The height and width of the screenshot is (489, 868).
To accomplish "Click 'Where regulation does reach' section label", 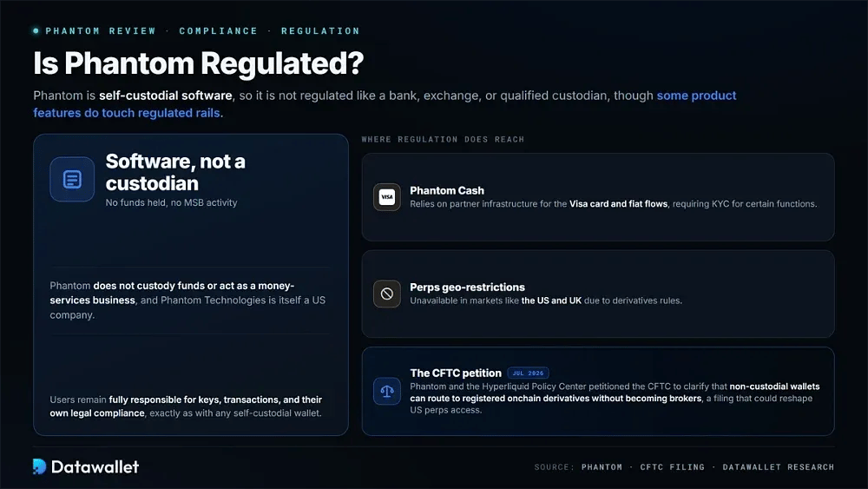I will tap(443, 140).
